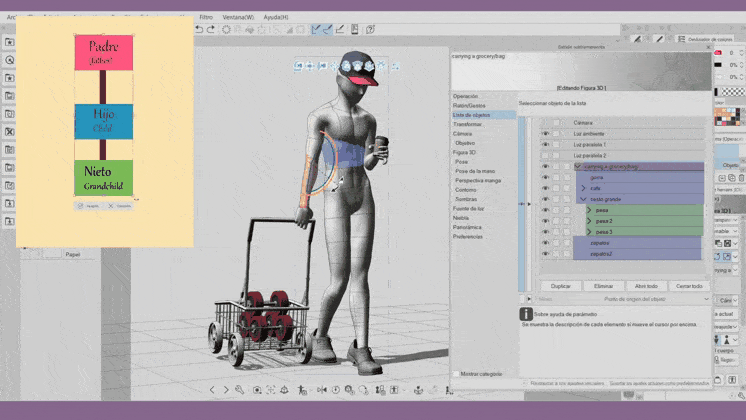Viewport: 746px width, 420px height.
Task: Expand the cafe object node
Action: pos(584,188)
